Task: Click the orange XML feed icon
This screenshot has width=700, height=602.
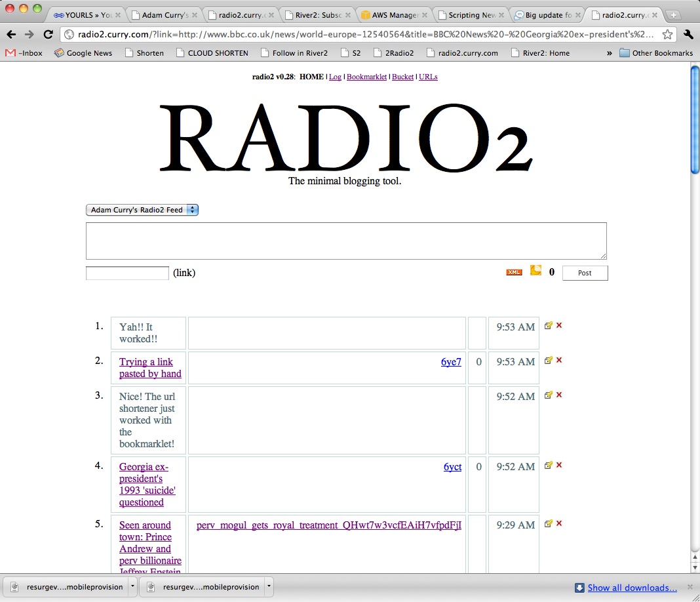Action: click(x=514, y=272)
